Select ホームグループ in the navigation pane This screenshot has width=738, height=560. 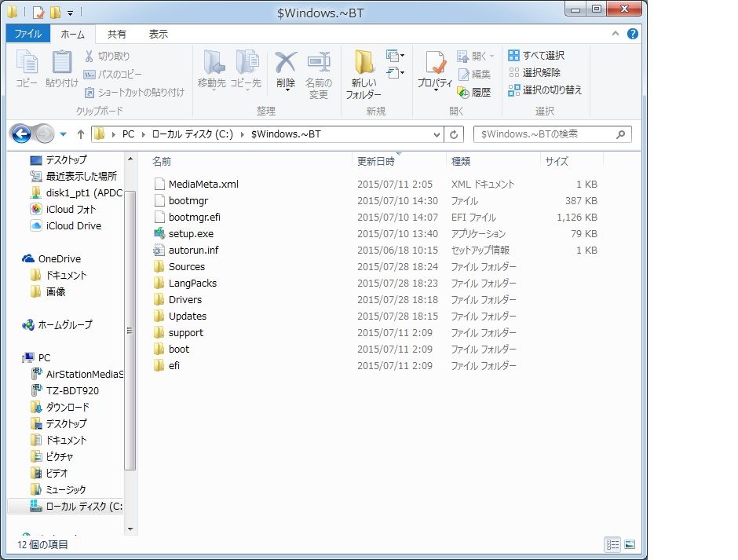pos(65,325)
